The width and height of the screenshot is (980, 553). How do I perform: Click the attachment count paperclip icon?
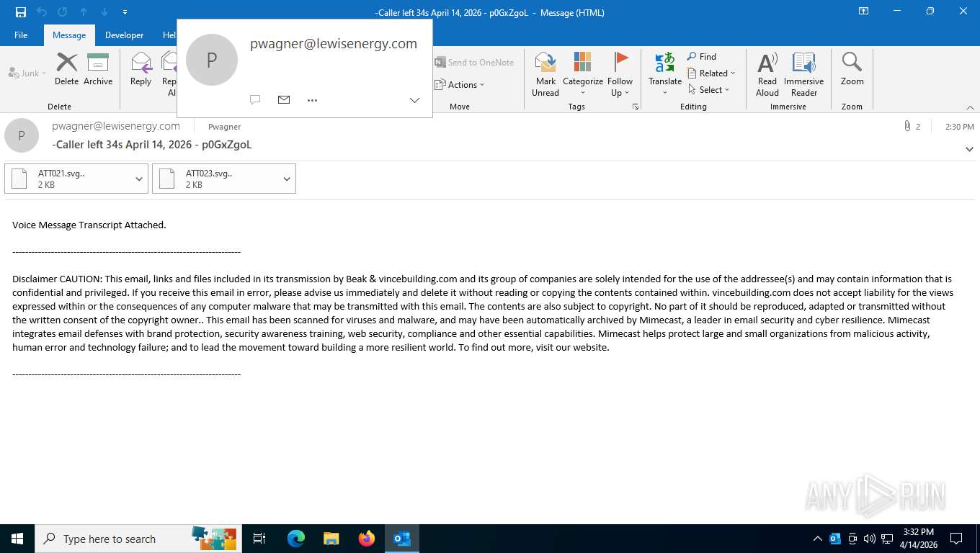(907, 126)
